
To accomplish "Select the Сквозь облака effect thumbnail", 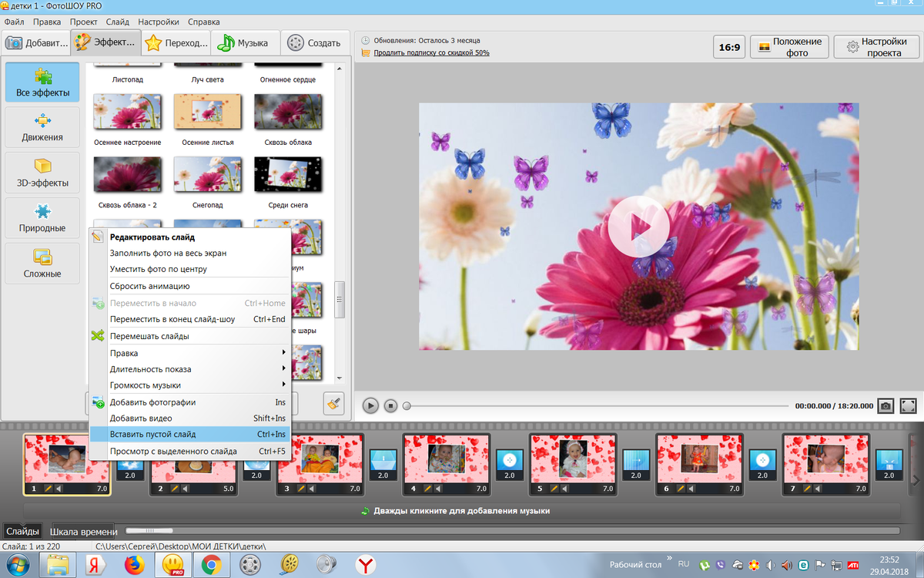I will point(287,113).
